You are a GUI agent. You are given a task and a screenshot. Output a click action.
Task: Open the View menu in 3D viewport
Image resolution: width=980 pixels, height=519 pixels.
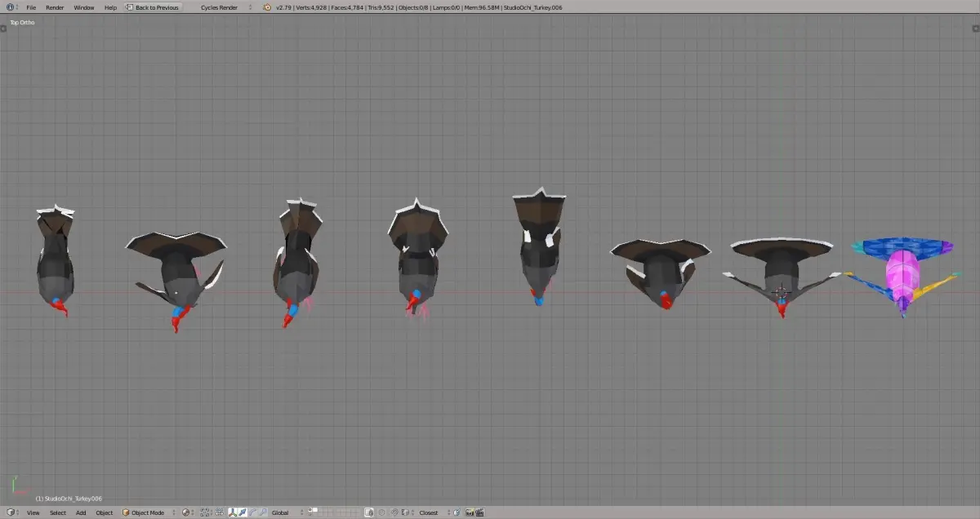coord(33,512)
